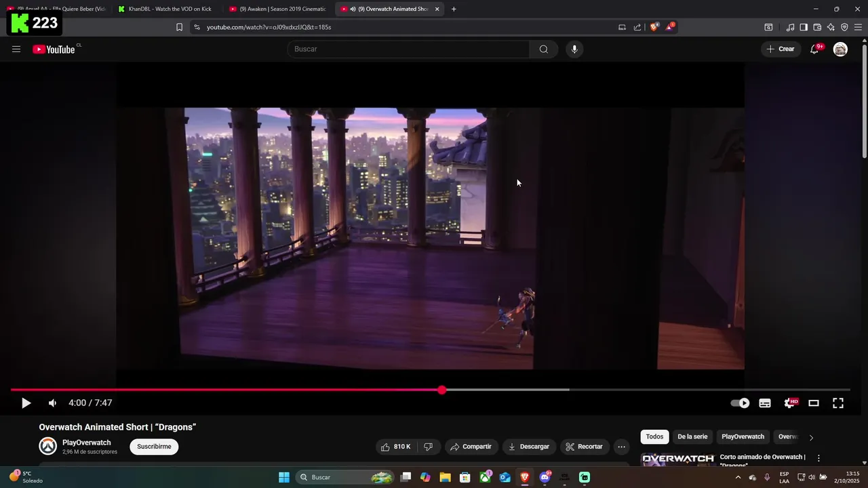Open the Brave playlist music note icon

790,27
